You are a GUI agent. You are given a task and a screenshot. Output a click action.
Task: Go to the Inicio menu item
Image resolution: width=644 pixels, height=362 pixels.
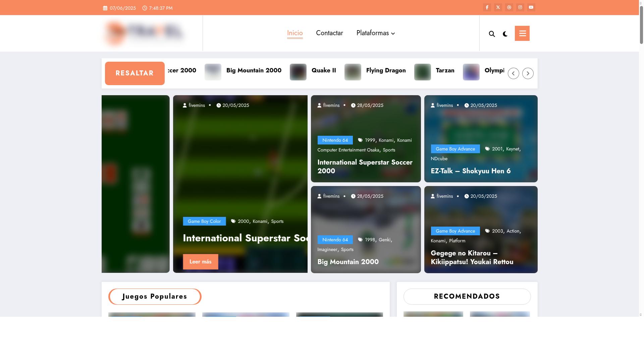(295, 33)
